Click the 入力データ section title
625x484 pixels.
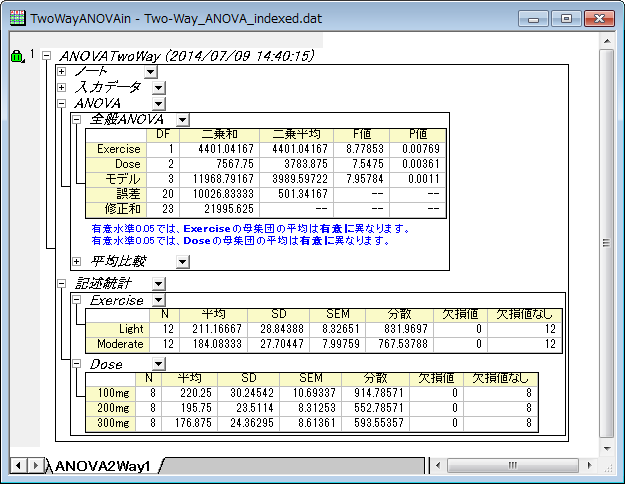(108, 87)
